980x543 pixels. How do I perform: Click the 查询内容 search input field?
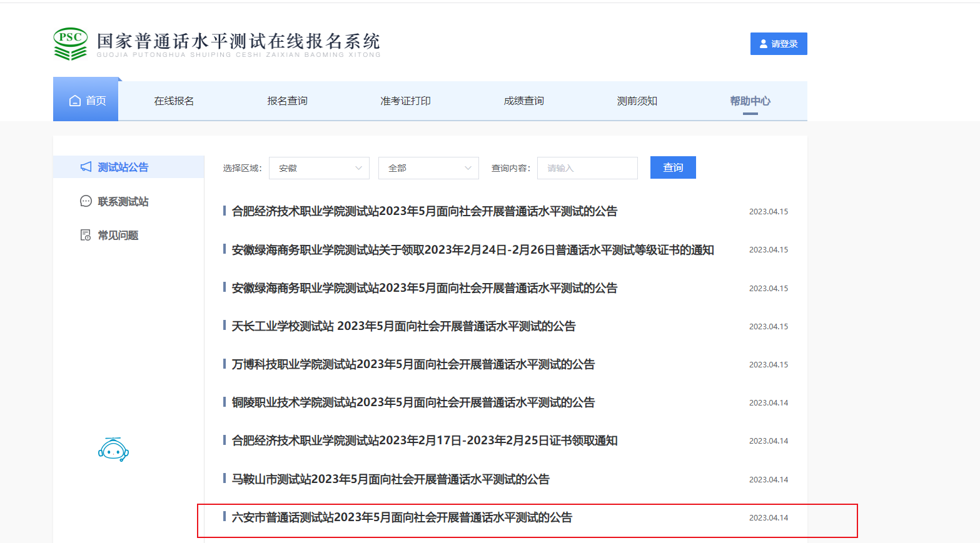(x=587, y=168)
